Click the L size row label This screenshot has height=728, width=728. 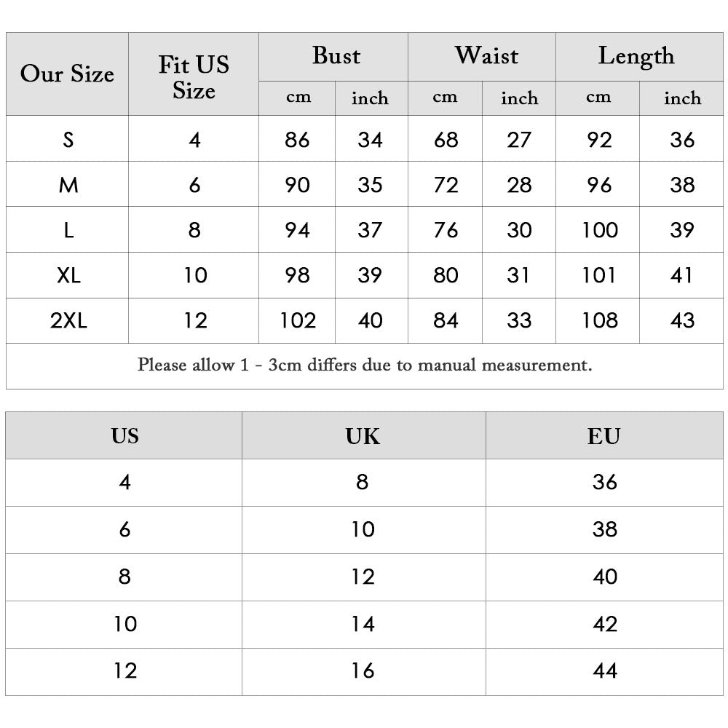coord(68,230)
